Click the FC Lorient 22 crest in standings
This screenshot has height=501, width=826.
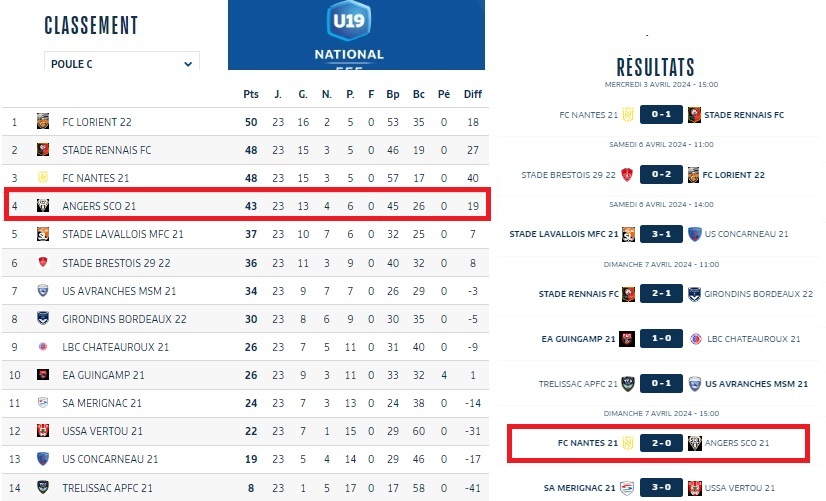(x=43, y=122)
